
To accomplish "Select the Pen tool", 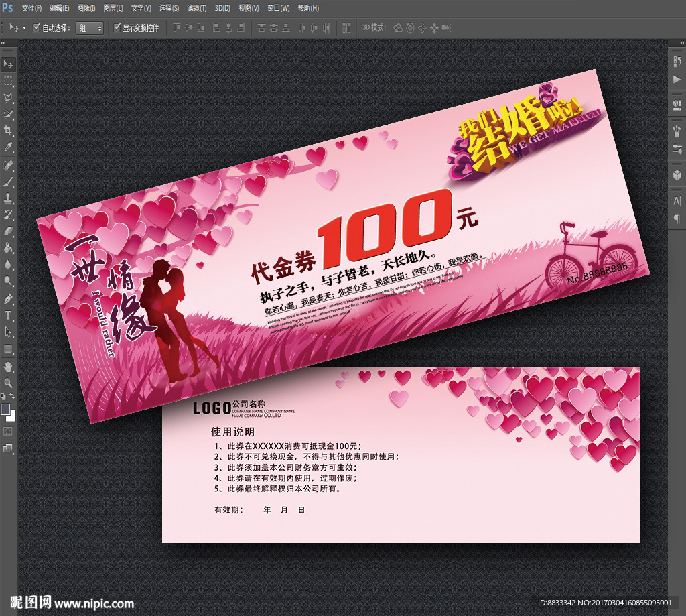I will coord(8,299).
